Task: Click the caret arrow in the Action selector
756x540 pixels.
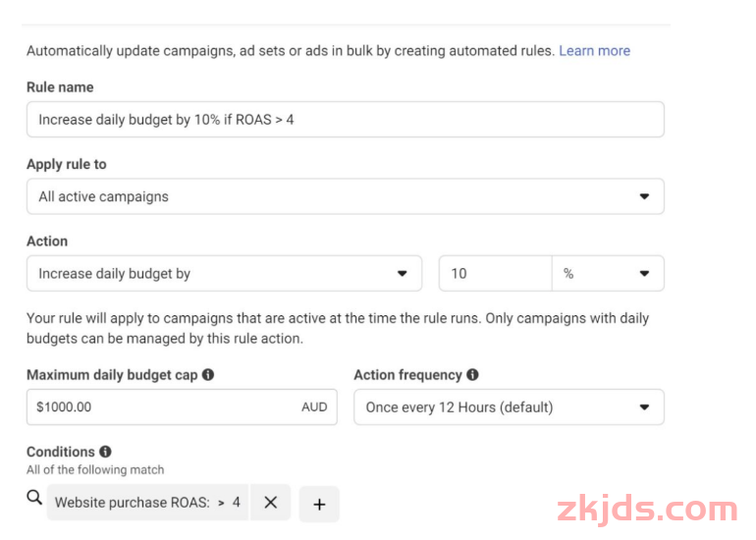Action: tap(402, 274)
